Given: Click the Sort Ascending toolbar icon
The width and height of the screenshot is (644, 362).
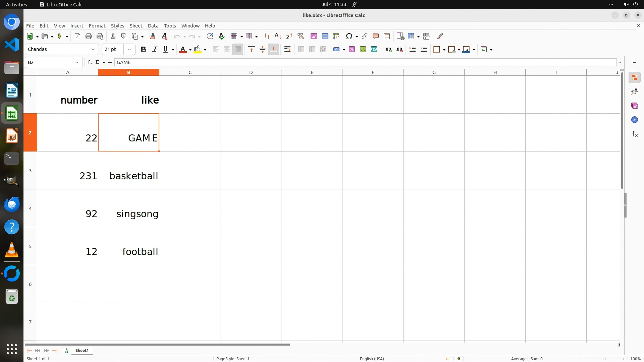Looking at the screenshot, I should click(x=278, y=36).
